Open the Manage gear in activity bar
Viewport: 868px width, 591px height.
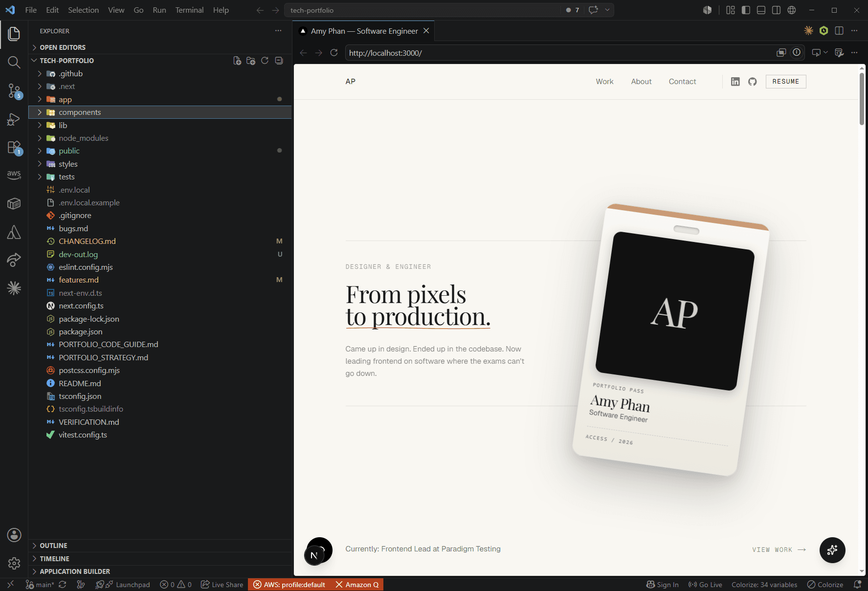pos(14,563)
